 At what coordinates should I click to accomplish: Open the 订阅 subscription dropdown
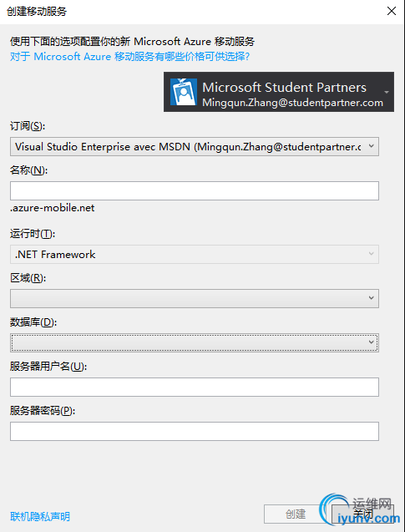(x=195, y=147)
